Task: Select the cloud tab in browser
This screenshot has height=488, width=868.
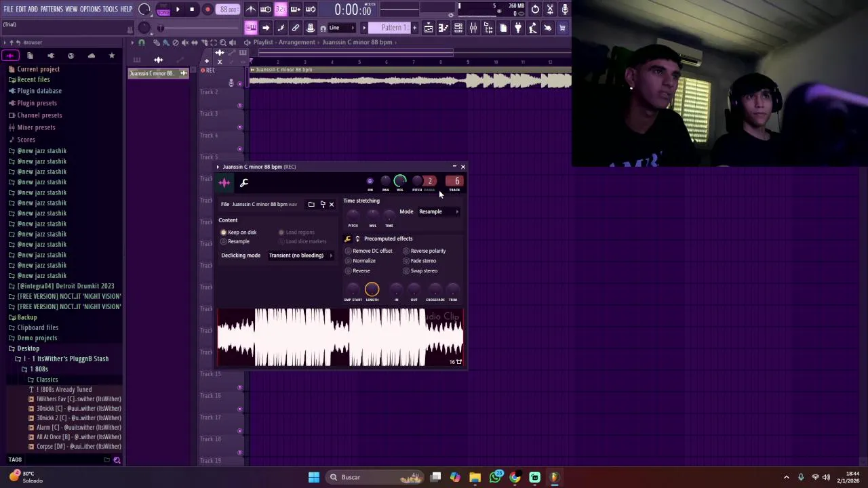Action: 92,56
